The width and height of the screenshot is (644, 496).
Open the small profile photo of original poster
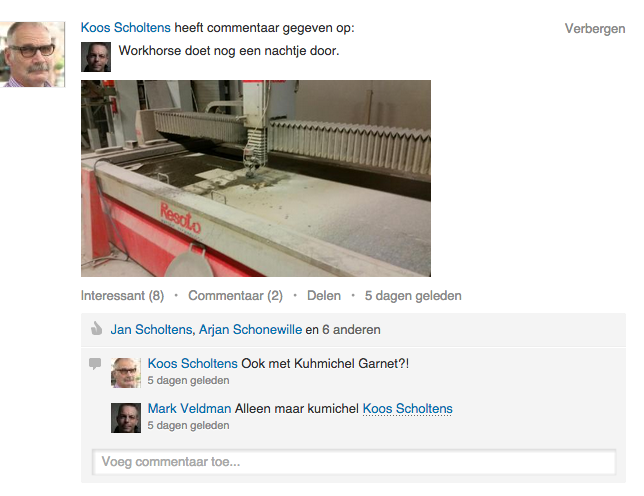(x=96, y=57)
